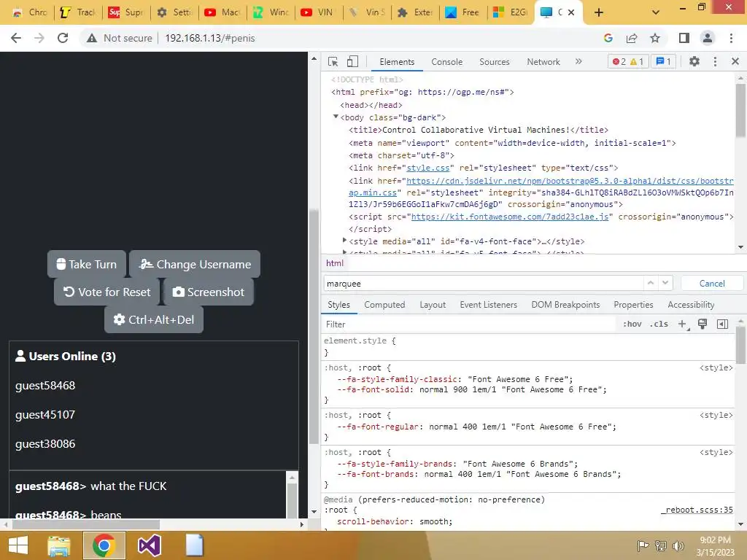Toggle the :hov element state panel

point(632,324)
